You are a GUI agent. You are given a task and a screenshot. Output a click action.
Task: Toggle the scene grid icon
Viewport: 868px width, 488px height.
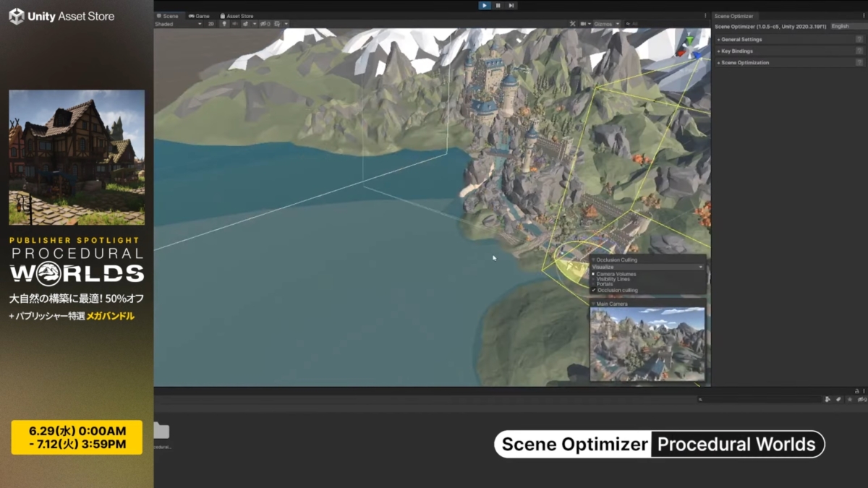click(x=278, y=24)
